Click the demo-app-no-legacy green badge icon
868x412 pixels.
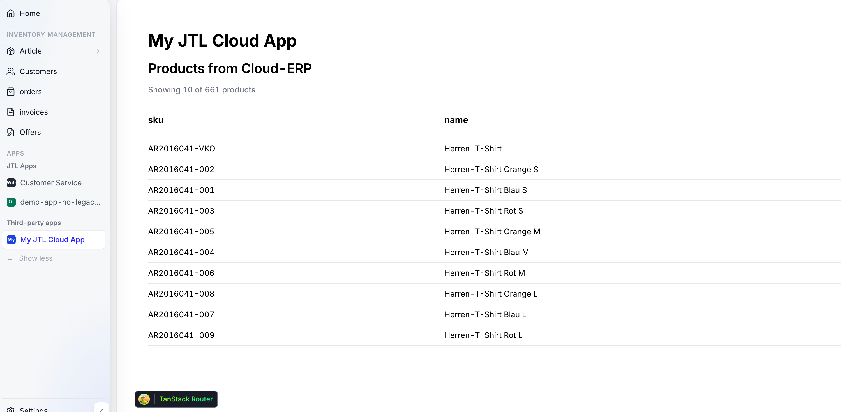tap(11, 202)
